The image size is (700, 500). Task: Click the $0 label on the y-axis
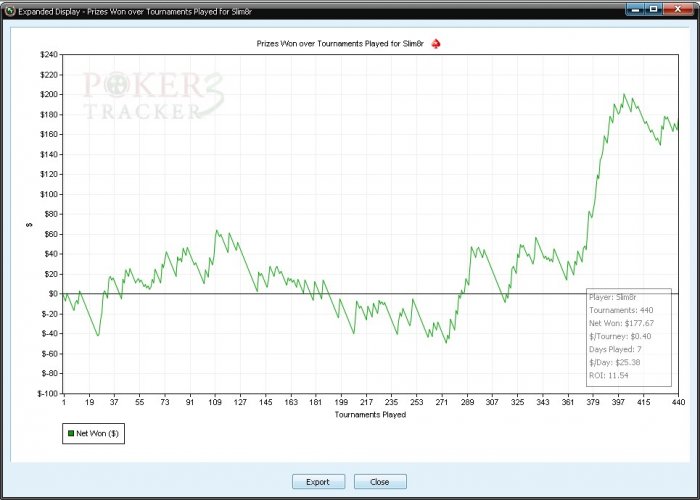[52, 293]
